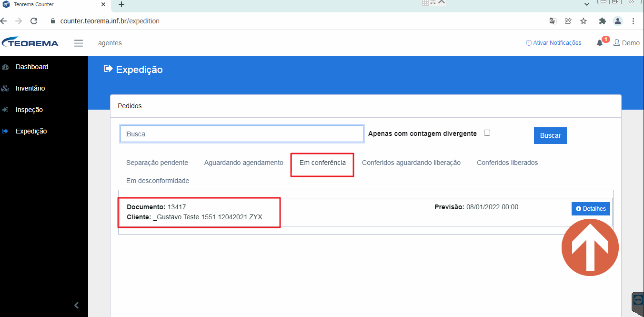Open the Chrome profile avatar
Viewport: 644px width, 317px height.
(618, 21)
